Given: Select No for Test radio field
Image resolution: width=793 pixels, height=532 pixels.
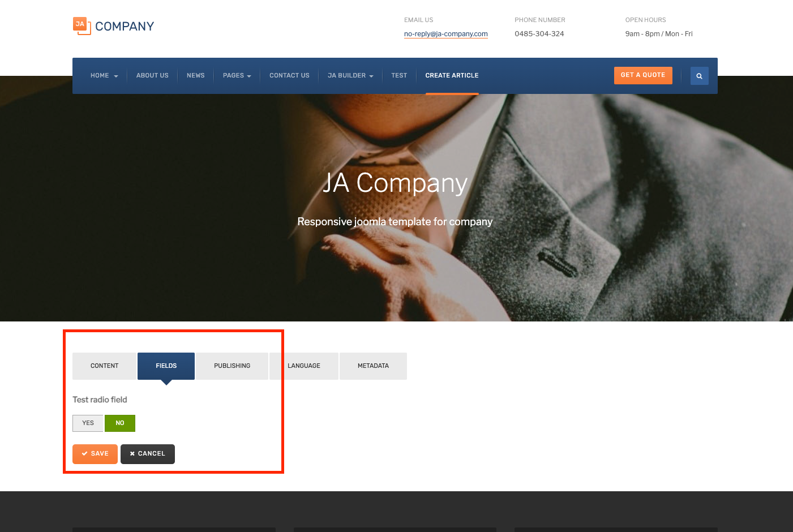Looking at the screenshot, I should [x=120, y=423].
